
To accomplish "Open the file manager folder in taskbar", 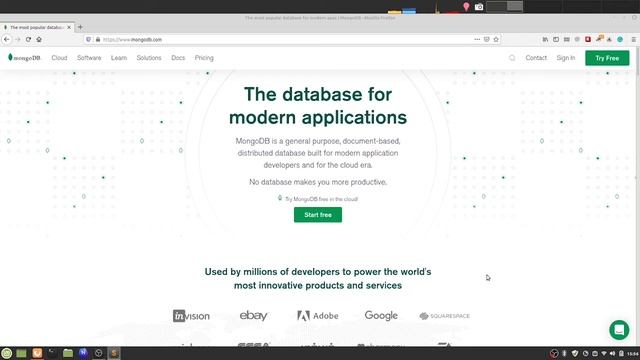I will pos(68,353).
